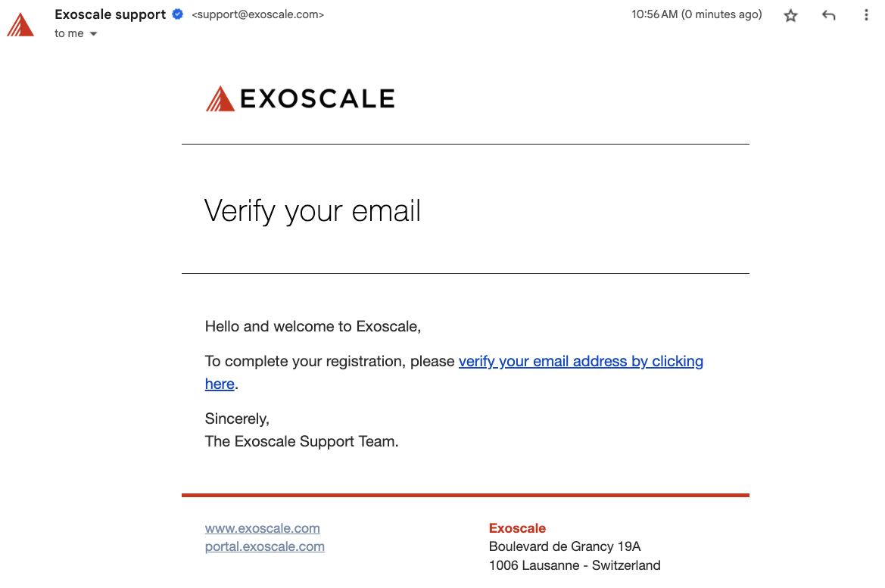Open the three-dot more options menu
This screenshot has width=885, height=588.
point(866,15)
